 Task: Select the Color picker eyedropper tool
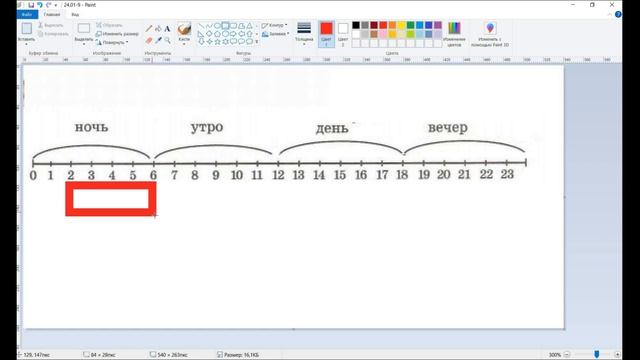[x=158, y=40]
